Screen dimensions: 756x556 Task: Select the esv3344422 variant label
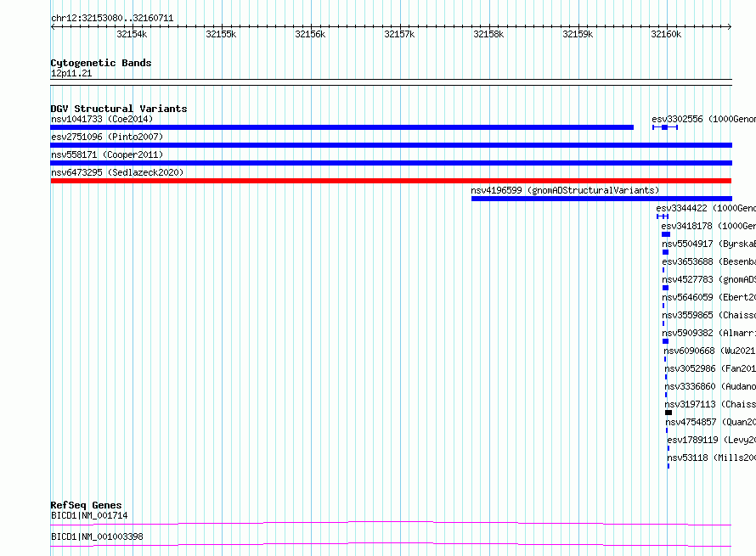pos(706,208)
